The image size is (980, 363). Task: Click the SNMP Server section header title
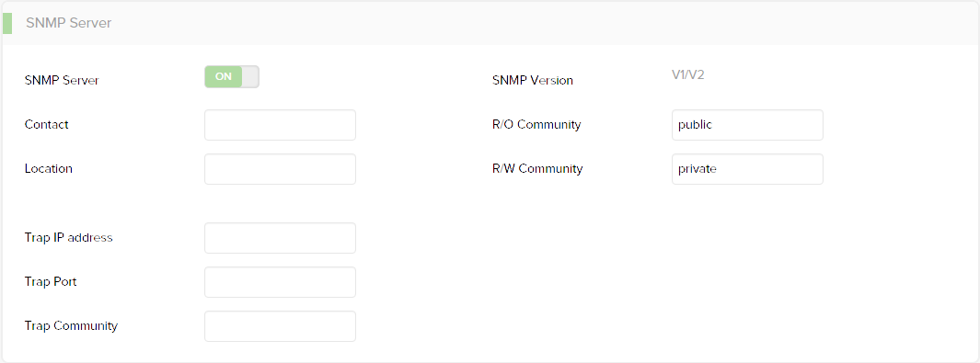tap(69, 23)
